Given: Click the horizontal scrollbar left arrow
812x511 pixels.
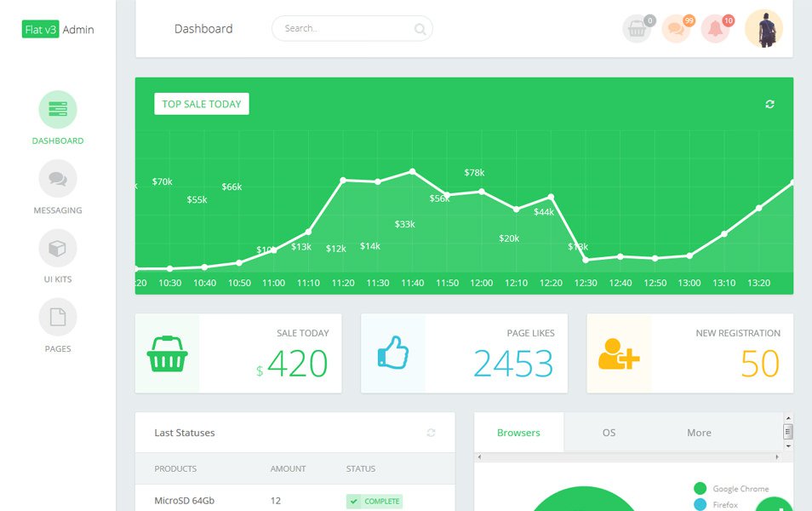Looking at the screenshot, I should [479, 456].
